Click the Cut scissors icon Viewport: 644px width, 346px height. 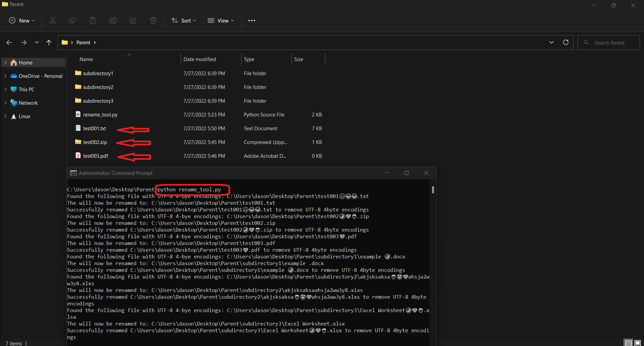click(x=53, y=20)
